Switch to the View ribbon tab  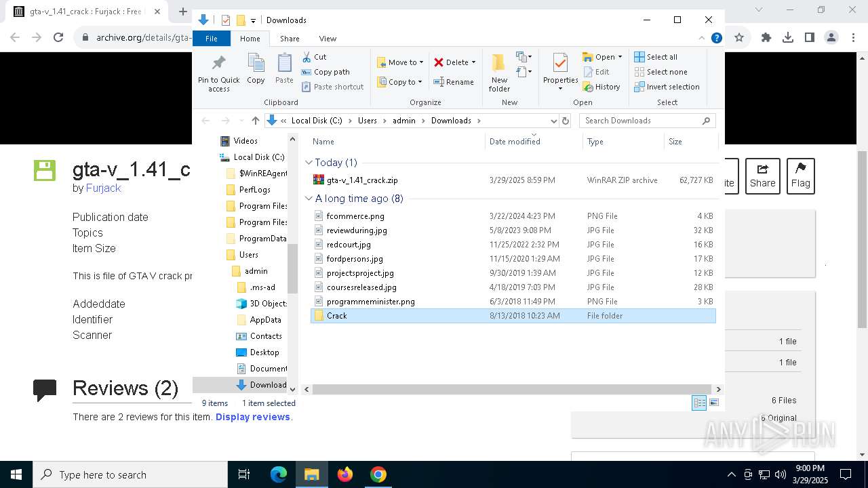pos(328,39)
